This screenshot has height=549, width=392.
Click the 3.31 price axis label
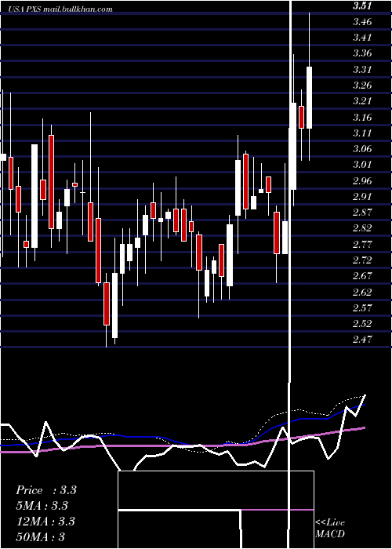click(362, 69)
